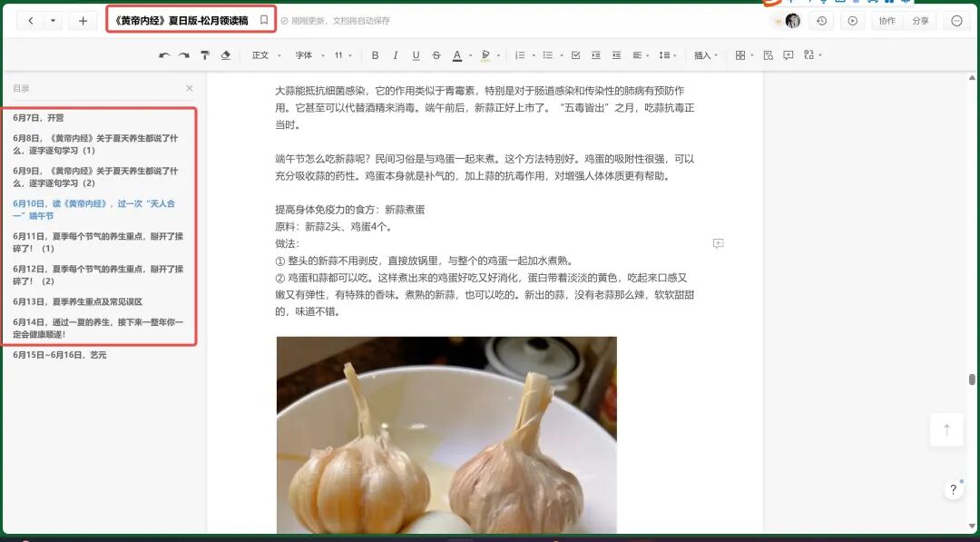Image resolution: width=980 pixels, height=542 pixels.
Task: Jump to outline item 6月13日 夏季养生重点及常见误区
Action: (x=77, y=301)
